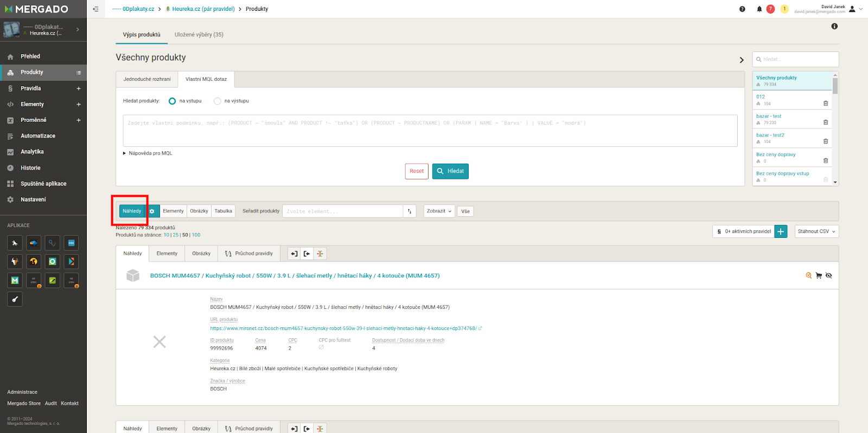Open the Zobrazit dropdown
Viewport: 868px width, 433px height.
[439, 211]
